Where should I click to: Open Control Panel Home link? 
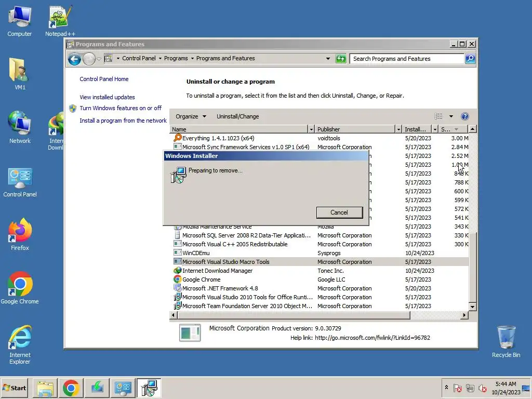(x=104, y=79)
